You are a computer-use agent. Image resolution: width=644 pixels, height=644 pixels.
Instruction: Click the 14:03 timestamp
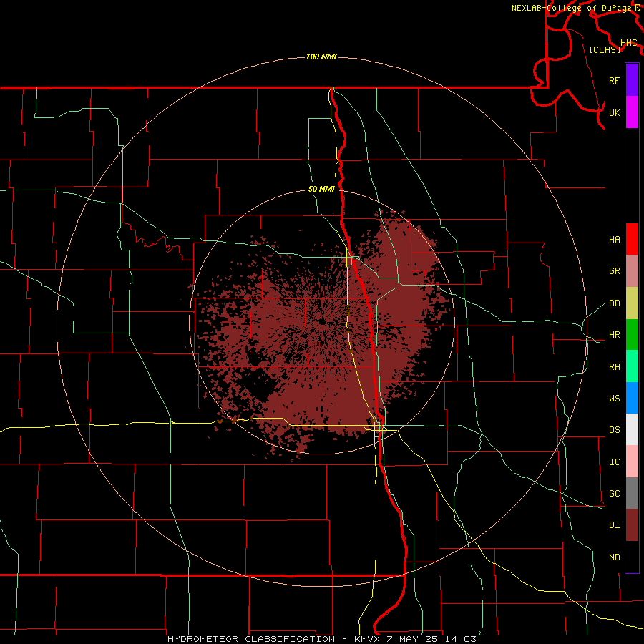pyautogui.click(x=461, y=639)
